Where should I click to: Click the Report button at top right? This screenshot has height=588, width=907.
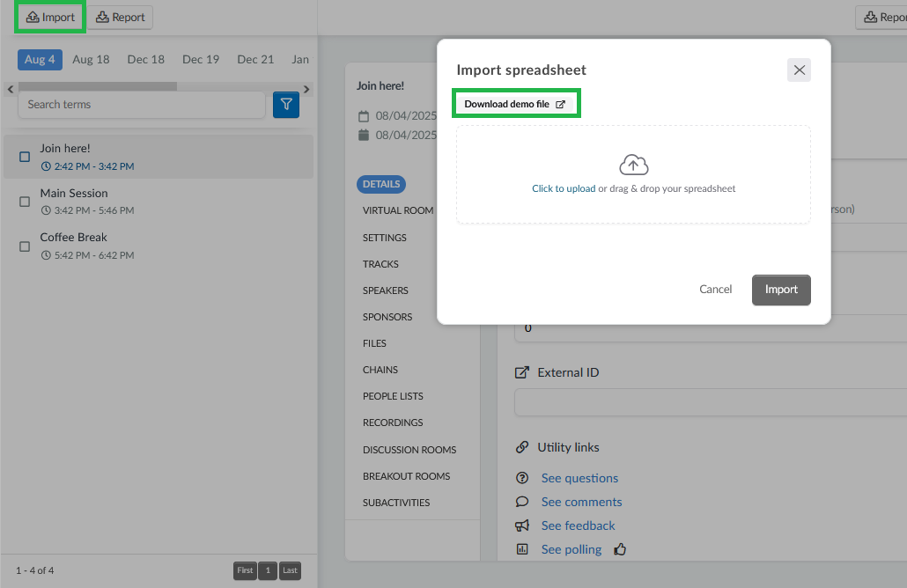pyautogui.click(x=881, y=18)
